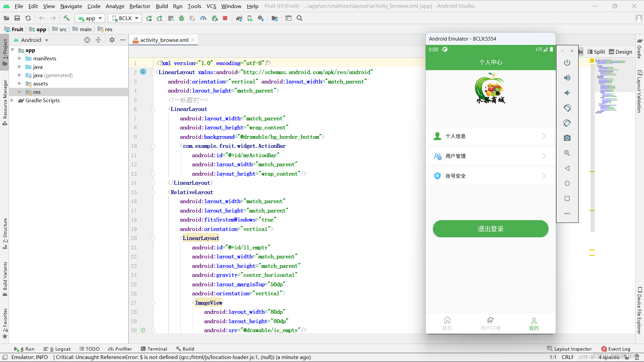Viewport: 644px width, 362px height.
Task: Open the Refactor menu
Action: [140, 6]
